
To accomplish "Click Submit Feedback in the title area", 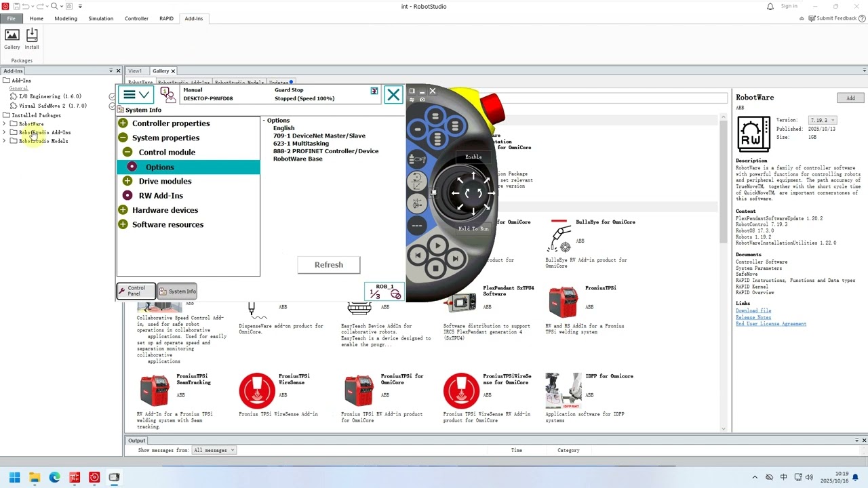I will coord(833,18).
